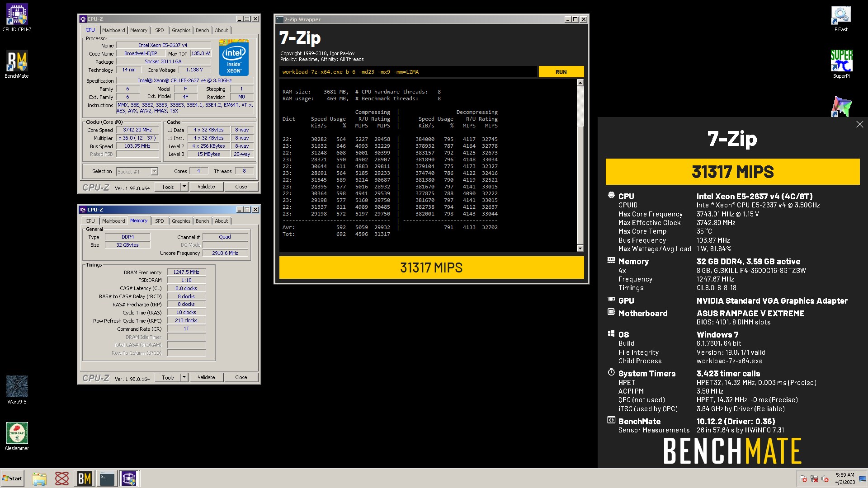Click the Row Refresh 210 clocks value
The width and height of the screenshot is (868, 488).
point(186,320)
